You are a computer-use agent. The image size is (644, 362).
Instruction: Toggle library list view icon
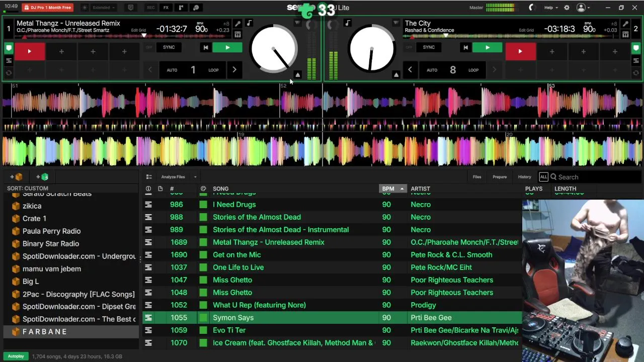149,177
